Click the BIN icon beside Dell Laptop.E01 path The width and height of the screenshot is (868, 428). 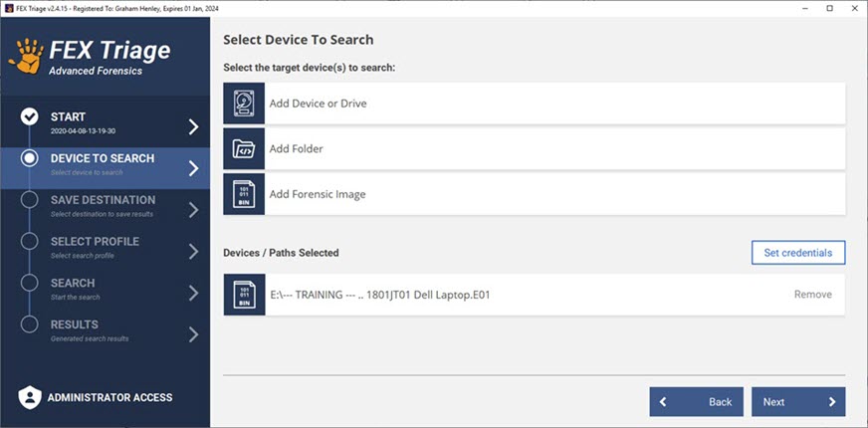tap(244, 295)
